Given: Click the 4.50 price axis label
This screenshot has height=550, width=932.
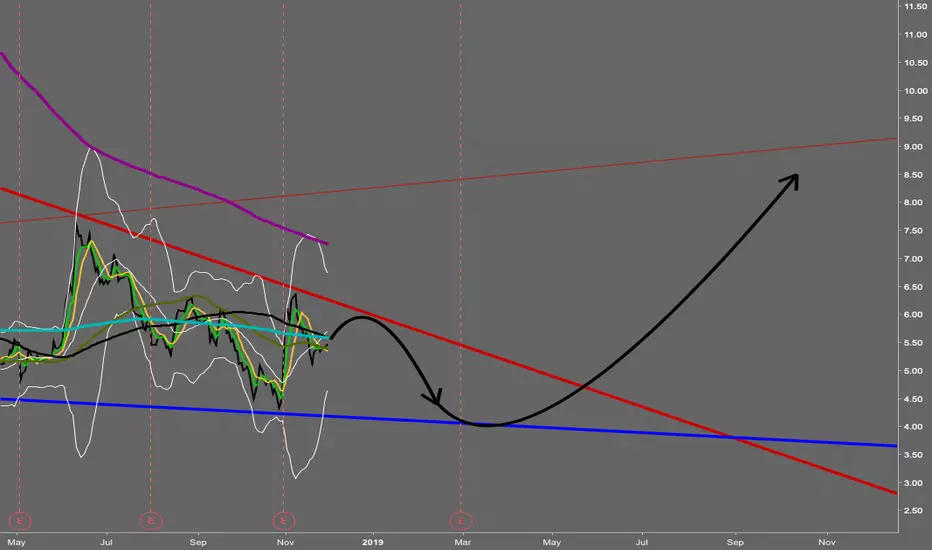Looking at the screenshot, I should 914,399.
